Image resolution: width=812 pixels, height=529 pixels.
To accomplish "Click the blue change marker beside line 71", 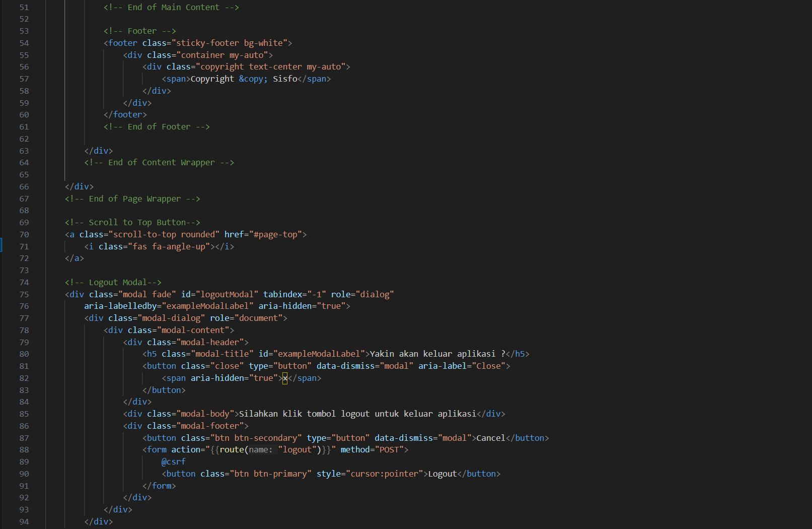I will [2, 246].
